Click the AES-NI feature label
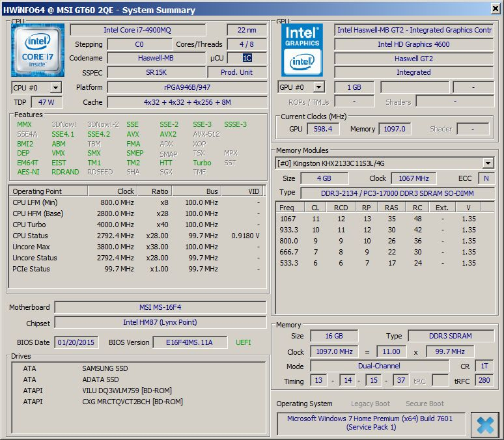504x440 pixels. (28, 172)
